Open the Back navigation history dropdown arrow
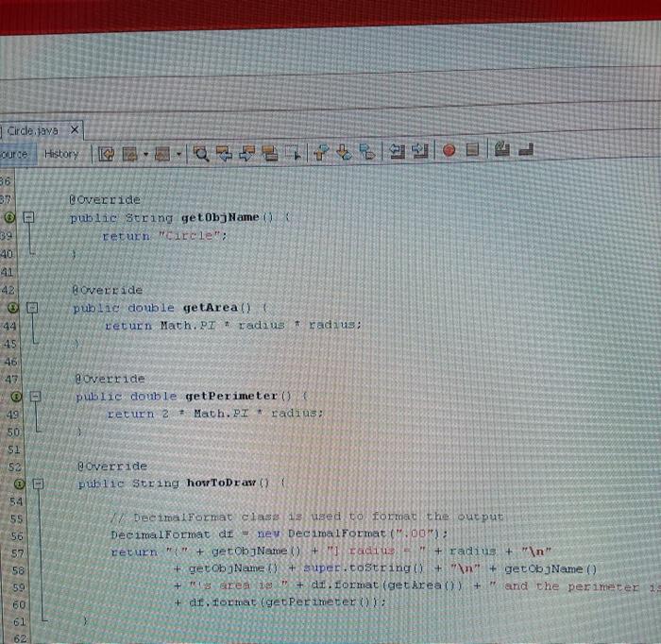Screen dimensions: 661x644 tap(145, 154)
